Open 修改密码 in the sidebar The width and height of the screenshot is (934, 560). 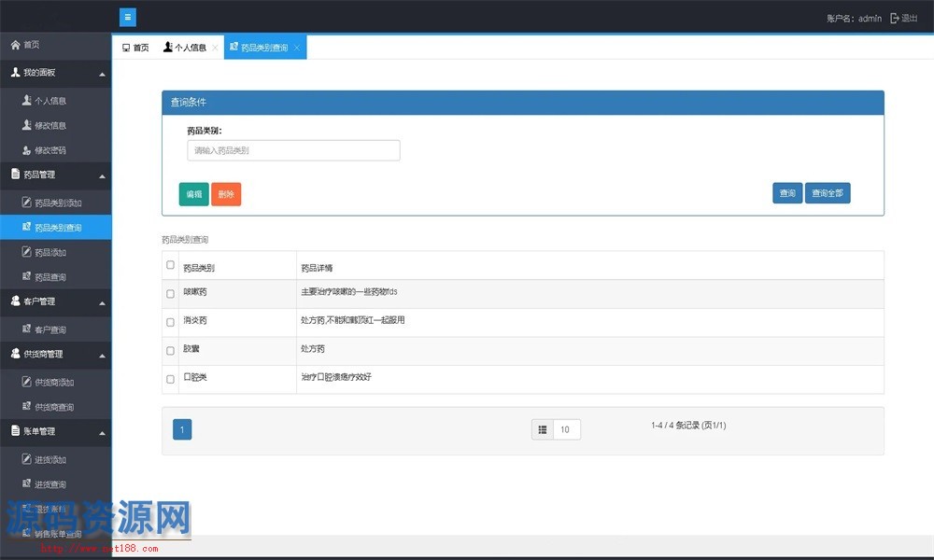[50, 150]
